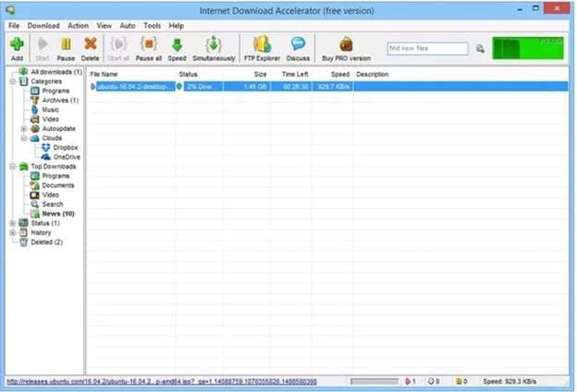This screenshot has width=577, height=392.
Task: Open the View menu
Action: click(104, 26)
